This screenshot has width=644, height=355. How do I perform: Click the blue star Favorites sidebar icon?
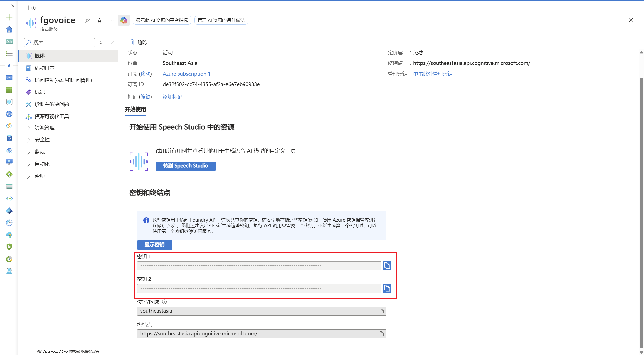pyautogui.click(x=9, y=65)
